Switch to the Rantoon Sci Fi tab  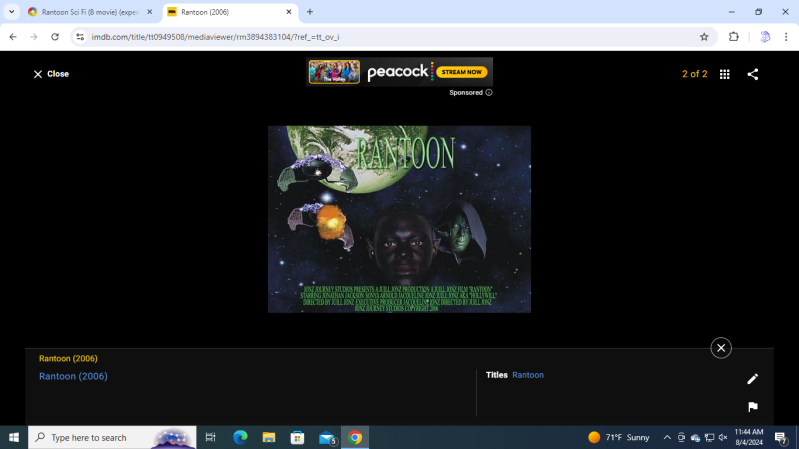point(90,12)
